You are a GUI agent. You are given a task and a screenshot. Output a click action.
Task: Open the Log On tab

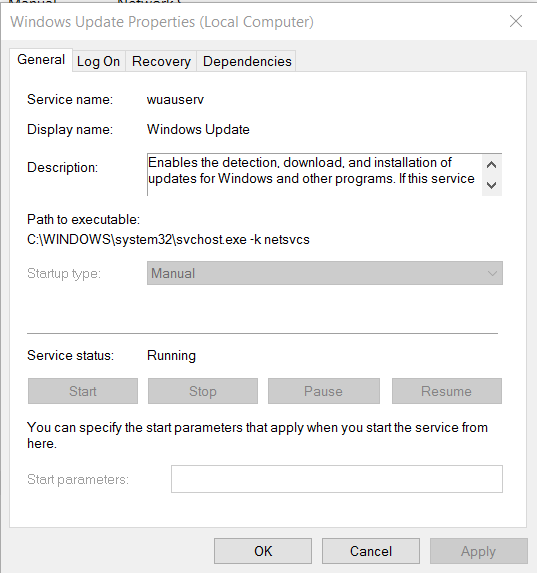click(99, 61)
